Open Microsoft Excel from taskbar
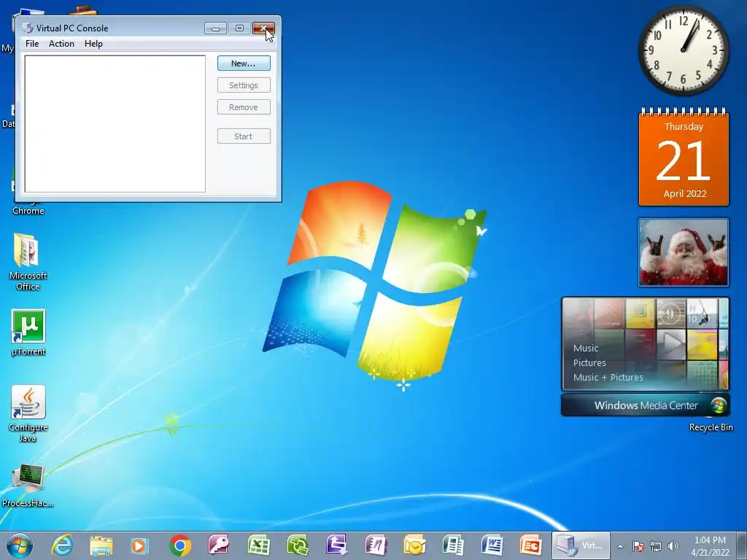Viewport: 747px width, 560px height. (x=258, y=545)
